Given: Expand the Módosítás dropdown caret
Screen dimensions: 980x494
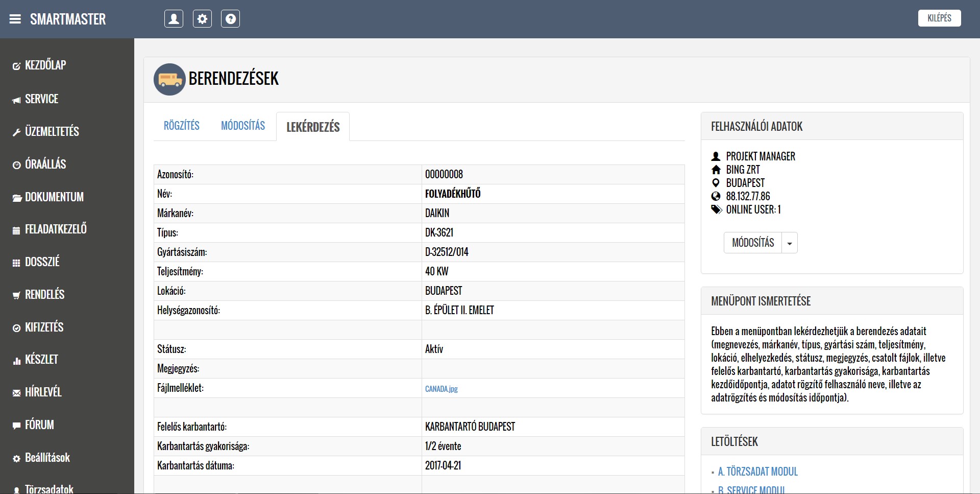Looking at the screenshot, I should [790, 243].
